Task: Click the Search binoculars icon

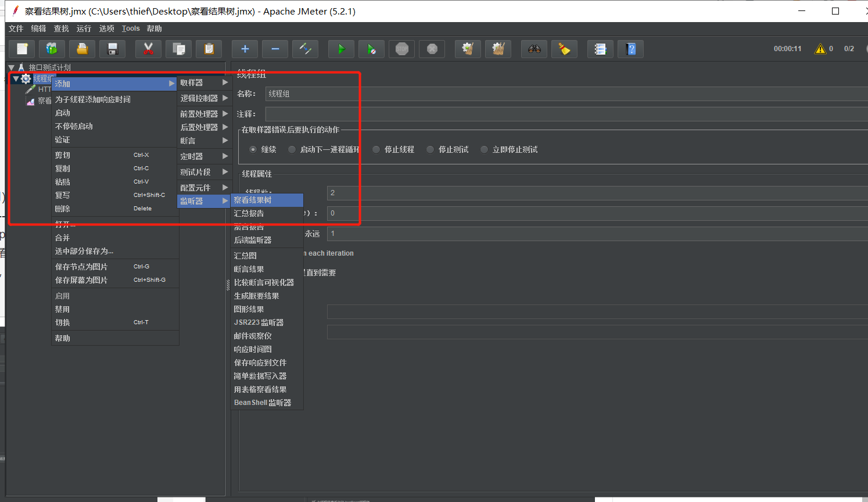Action: coord(535,49)
